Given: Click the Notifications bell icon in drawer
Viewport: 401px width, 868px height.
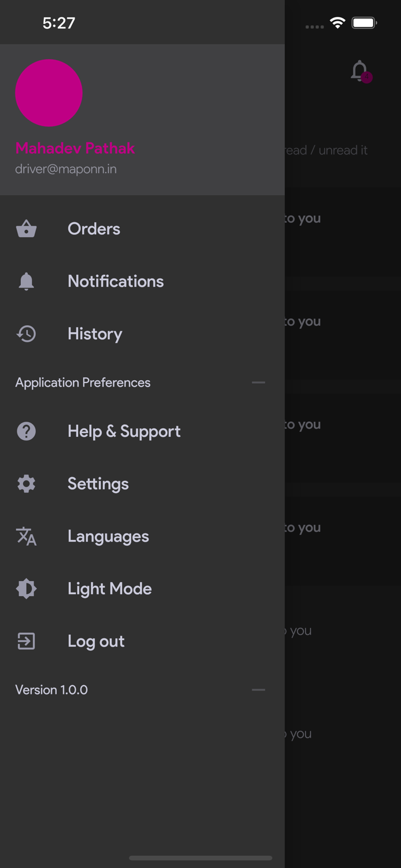Looking at the screenshot, I should click(26, 282).
